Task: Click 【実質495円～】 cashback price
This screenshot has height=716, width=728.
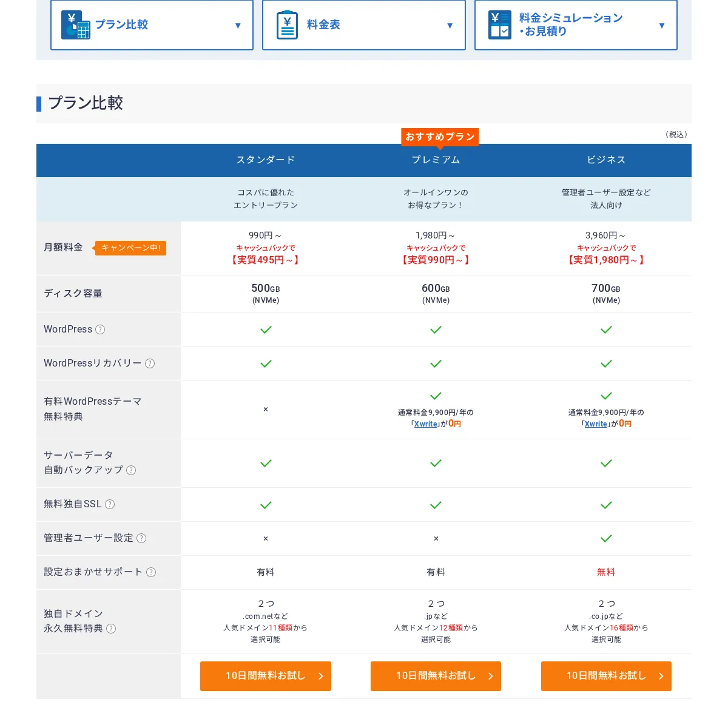Action: click(266, 260)
